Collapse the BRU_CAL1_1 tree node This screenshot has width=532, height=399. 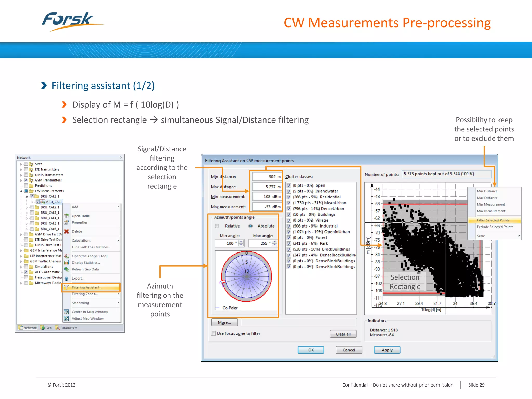26,197
